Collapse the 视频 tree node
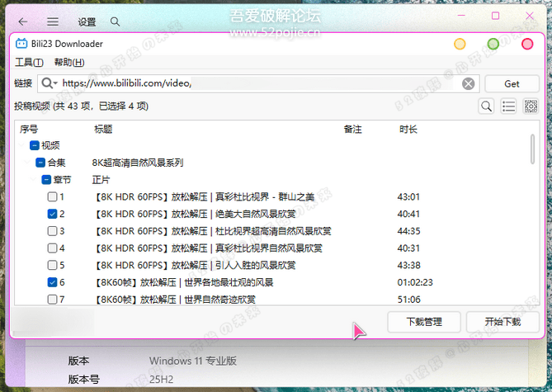552x392 pixels. click(34, 145)
